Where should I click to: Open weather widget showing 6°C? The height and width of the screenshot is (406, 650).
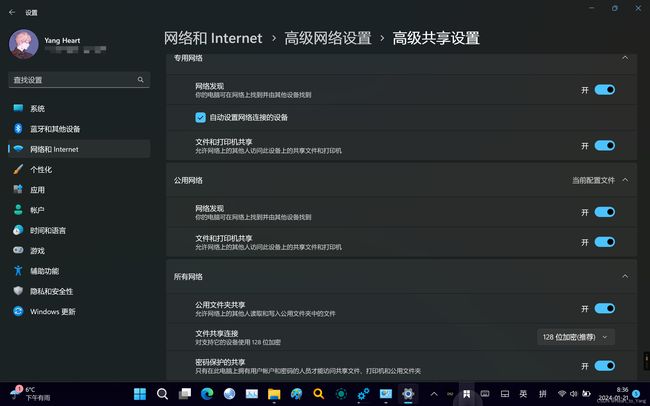tap(29, 394)
